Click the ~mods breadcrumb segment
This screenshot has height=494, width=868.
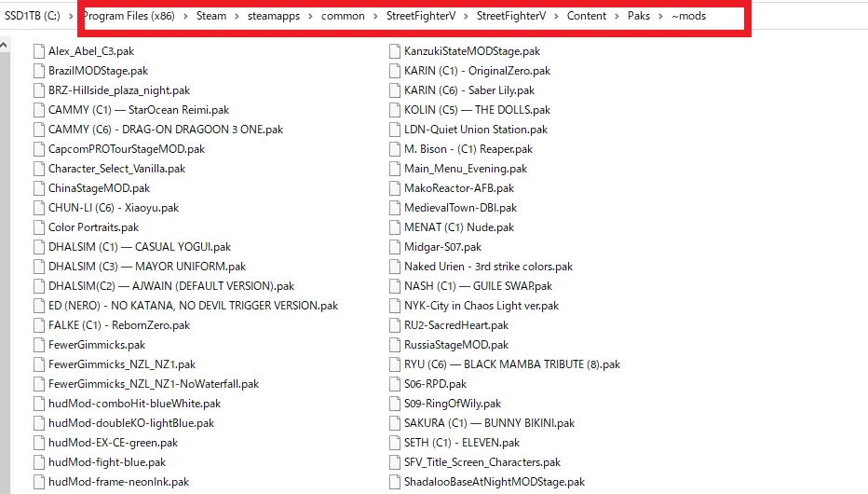pos(688,16)
